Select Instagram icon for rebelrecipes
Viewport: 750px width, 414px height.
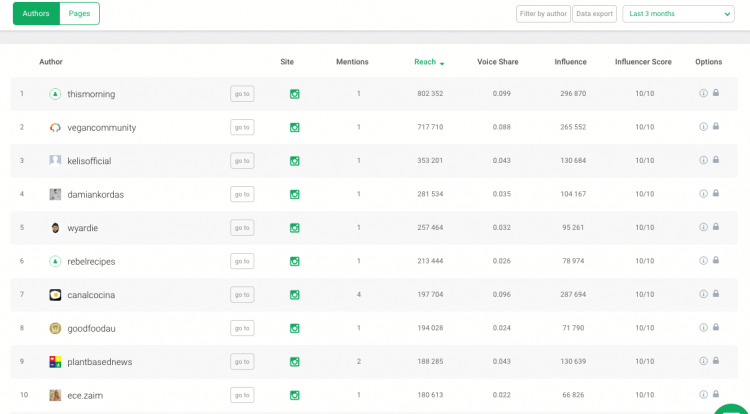point(295,261)
